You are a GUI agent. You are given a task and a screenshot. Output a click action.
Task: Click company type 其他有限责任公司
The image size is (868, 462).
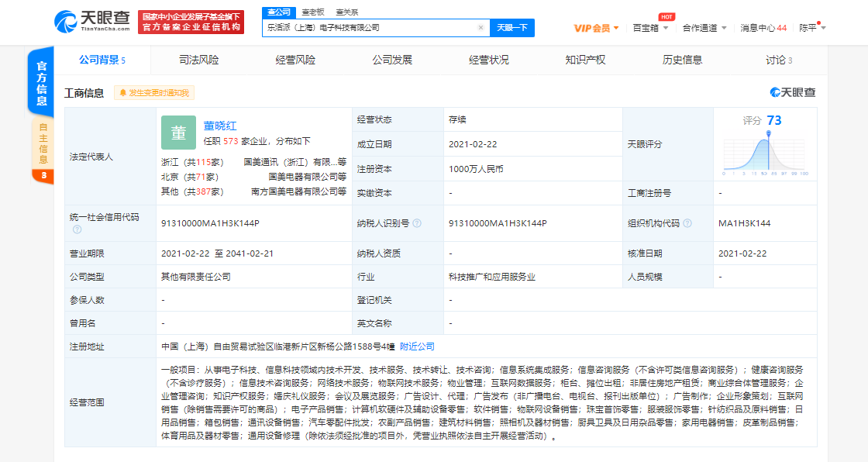(x=196, y=277)
